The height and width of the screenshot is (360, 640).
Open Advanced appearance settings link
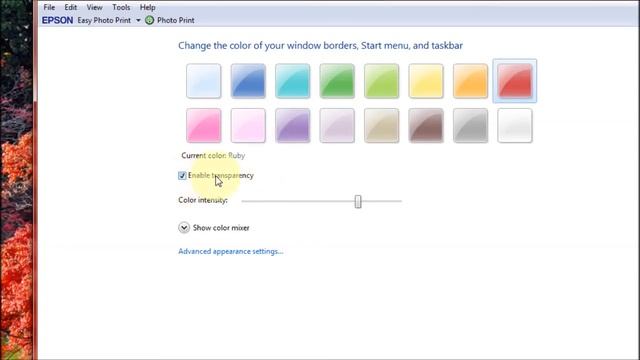coord(231,251)
